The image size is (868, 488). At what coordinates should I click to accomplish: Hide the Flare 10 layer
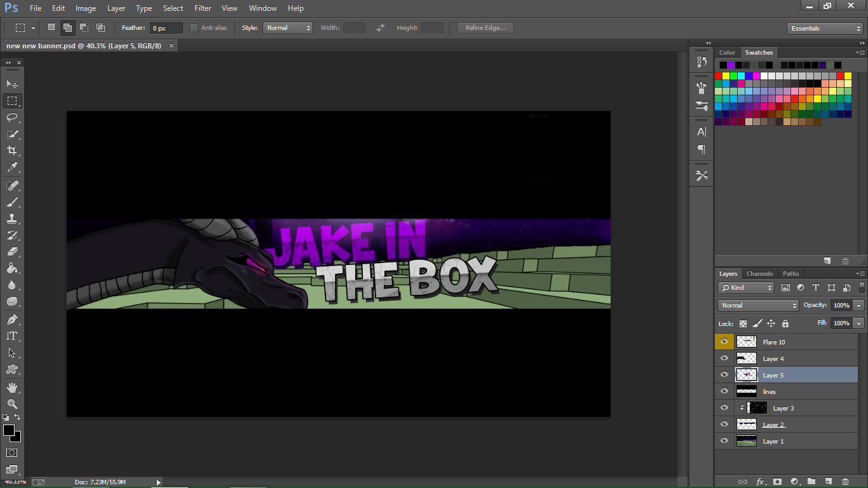724,342
